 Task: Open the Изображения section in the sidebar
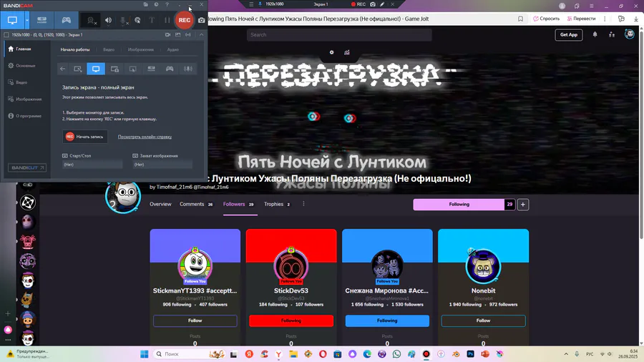click(x=24, y=99)
